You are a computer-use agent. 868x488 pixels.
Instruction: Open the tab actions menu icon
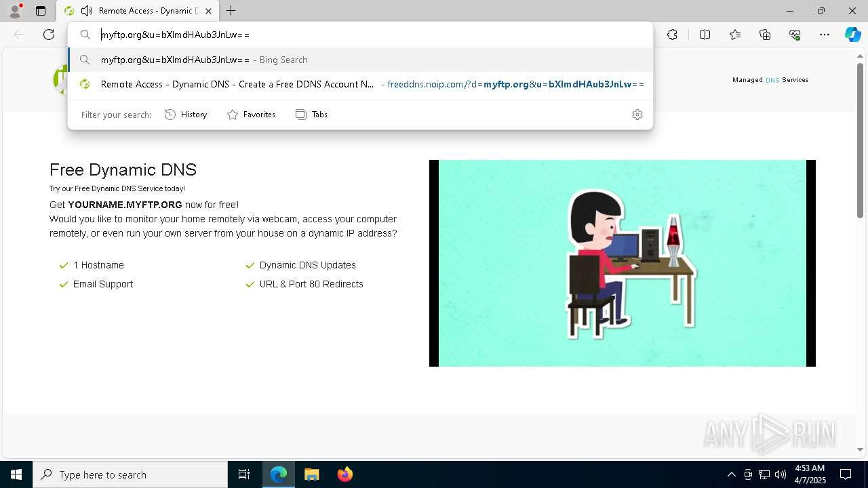coord(41,11)
